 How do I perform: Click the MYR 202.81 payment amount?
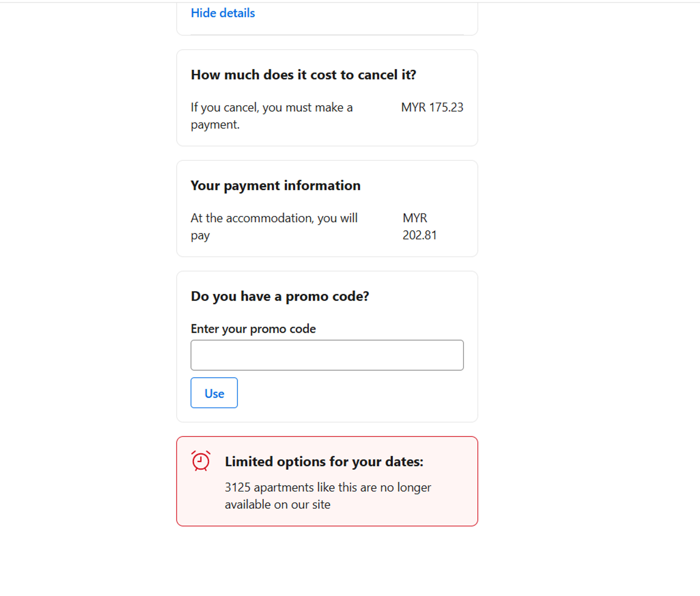[420, 226]
